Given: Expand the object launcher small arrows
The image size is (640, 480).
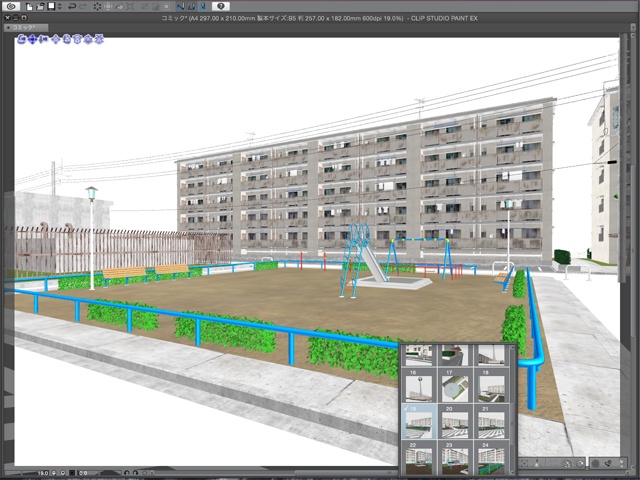Looking at the screenshot, I should pos(621,463).
